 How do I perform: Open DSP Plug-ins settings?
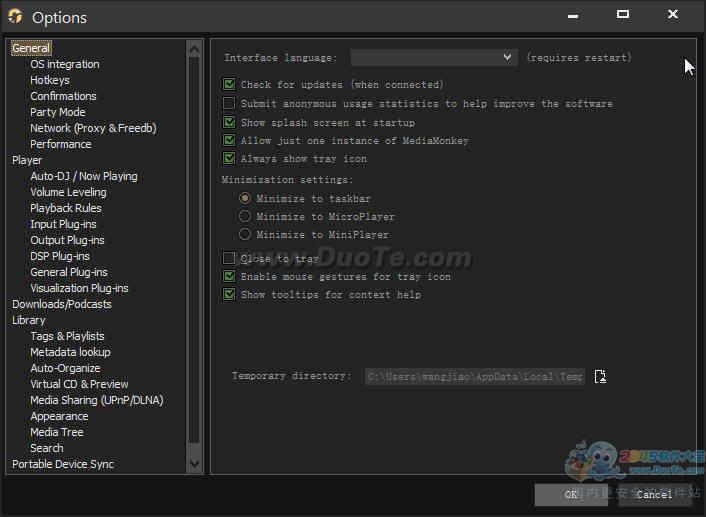pos(60,256)
